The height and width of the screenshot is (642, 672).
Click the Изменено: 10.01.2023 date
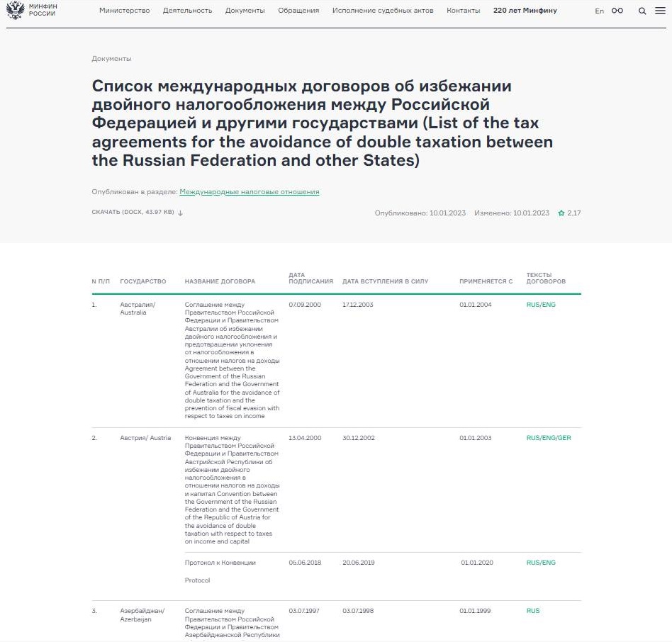pyautogui.click(x=512, y=213)
